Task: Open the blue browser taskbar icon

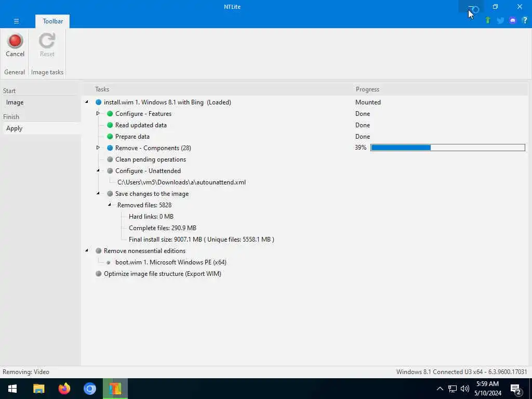Action: [x=89, y=389]
